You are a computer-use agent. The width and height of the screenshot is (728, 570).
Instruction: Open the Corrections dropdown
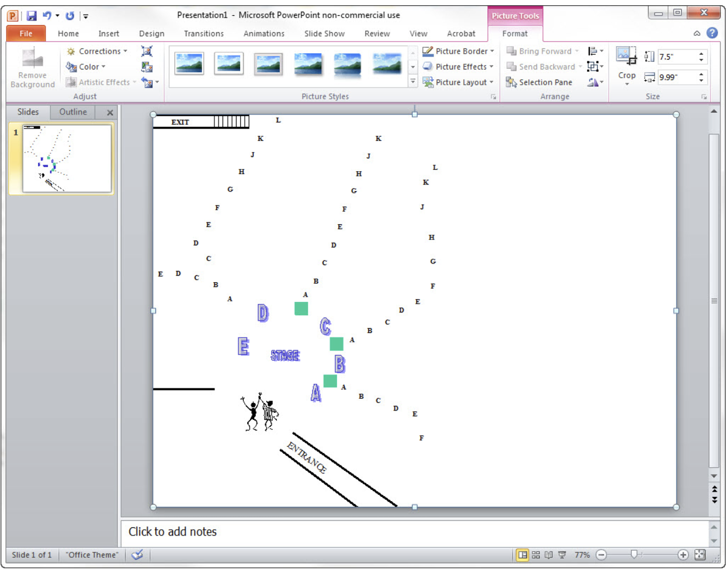97,51
